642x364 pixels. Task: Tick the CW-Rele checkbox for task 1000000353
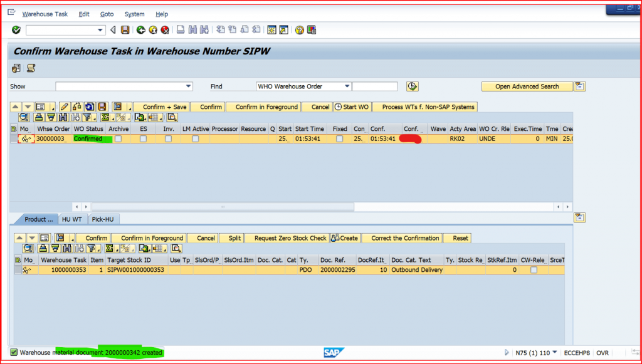pos(534,270)
